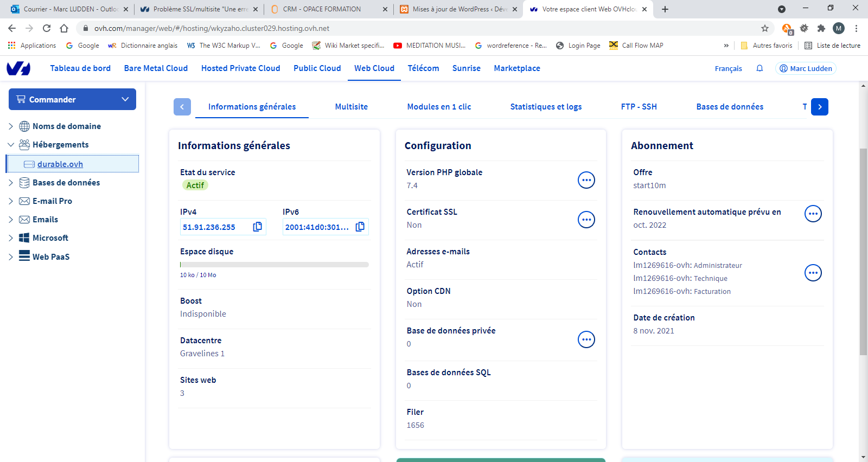Open the Marc Ludden account button

pos(806,68)
